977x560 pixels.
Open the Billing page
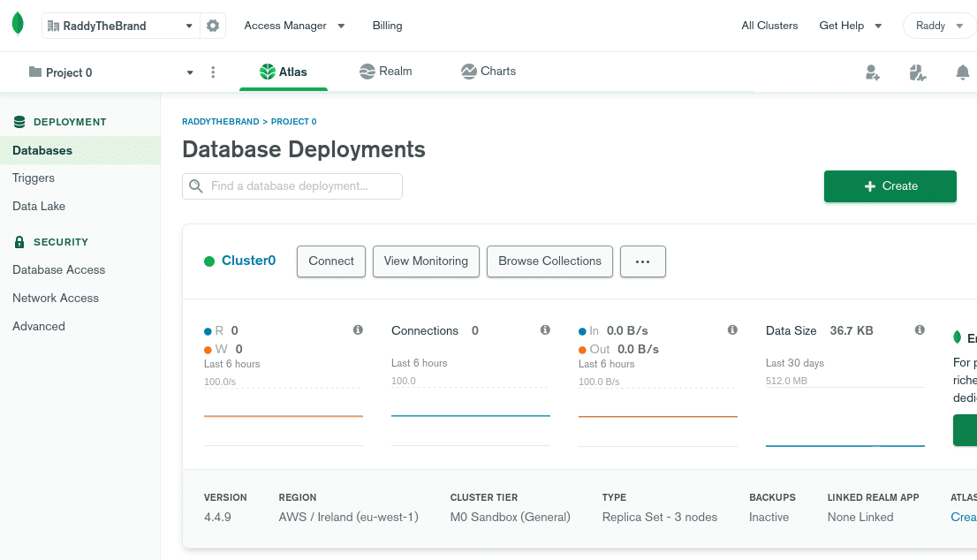click(x=388, y=26)
